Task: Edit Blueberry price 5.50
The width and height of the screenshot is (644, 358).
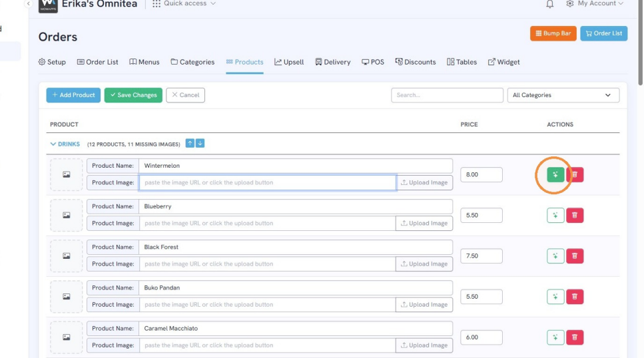Action: point(482,215)
